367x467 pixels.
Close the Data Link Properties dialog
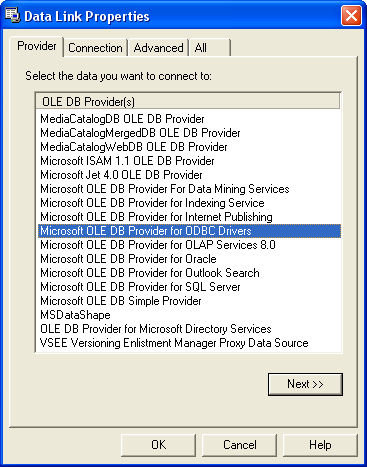tap(351, 16)
